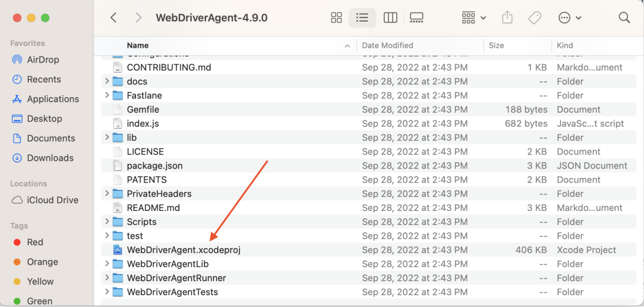The width and height of the screenshot is (644, 307).
Task: Select the Gemfile document icon
Action: point(118,110)
